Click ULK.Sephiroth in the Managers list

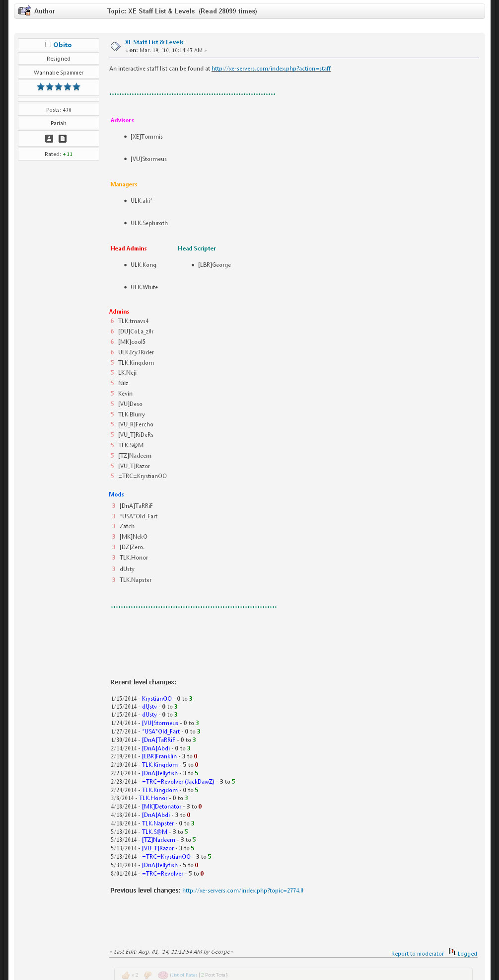(x=149, y=223)
